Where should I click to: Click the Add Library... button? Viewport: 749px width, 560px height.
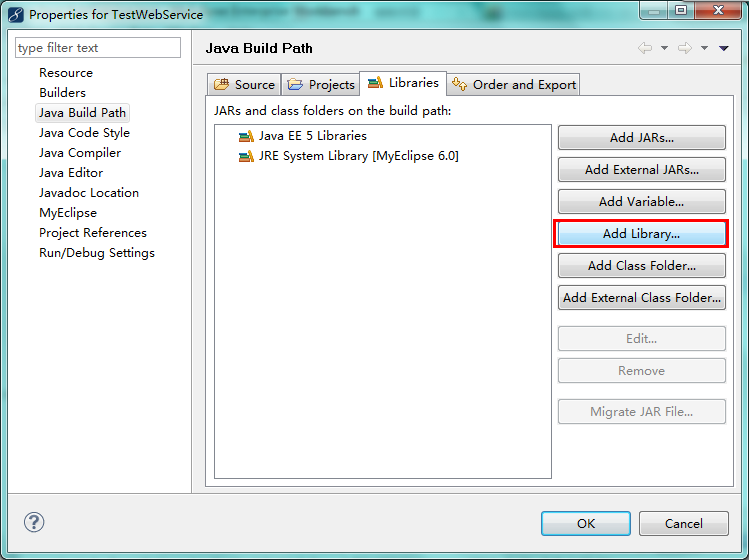coord(642,234)
